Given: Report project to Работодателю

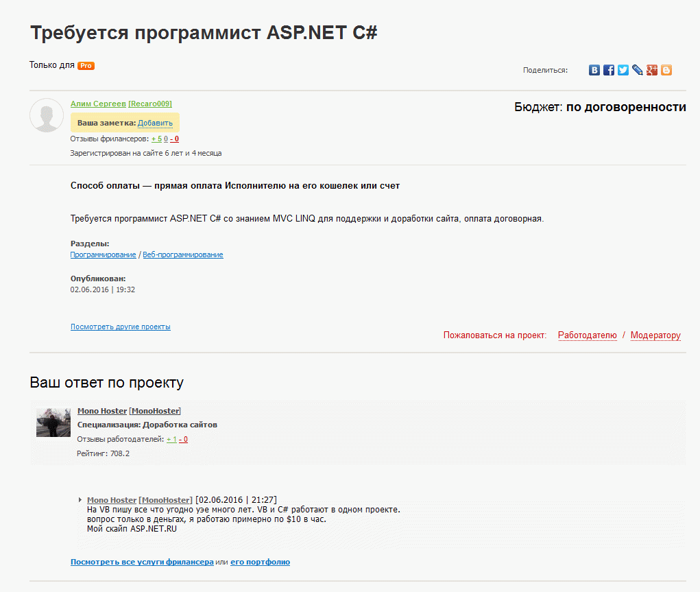Looking at the screenshot, I should coord(587,335).
